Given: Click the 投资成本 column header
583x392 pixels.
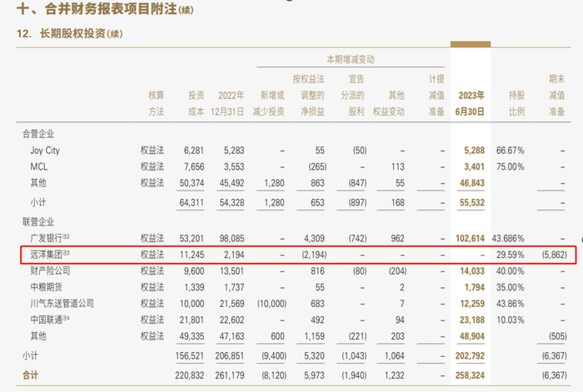Looking at the screenshot, I should tap(196, 103).
